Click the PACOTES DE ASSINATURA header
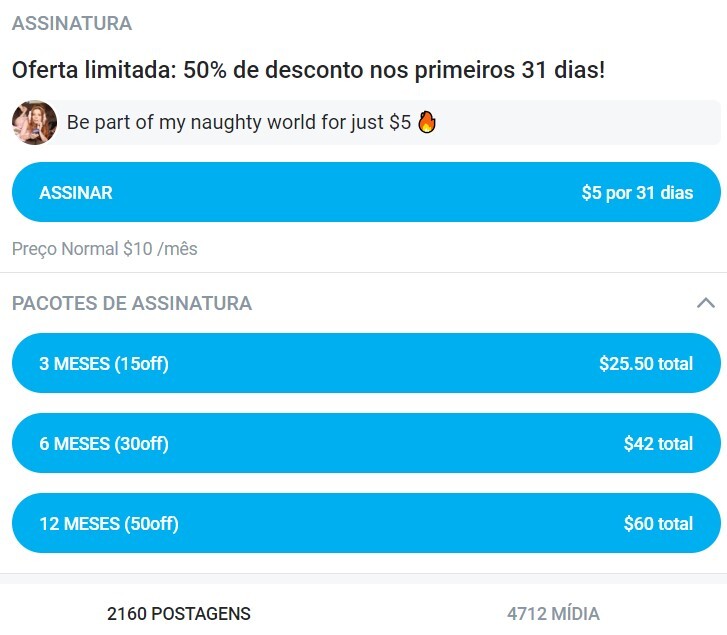Viewport: 727px width, 635px height. (x=132, y=303)
